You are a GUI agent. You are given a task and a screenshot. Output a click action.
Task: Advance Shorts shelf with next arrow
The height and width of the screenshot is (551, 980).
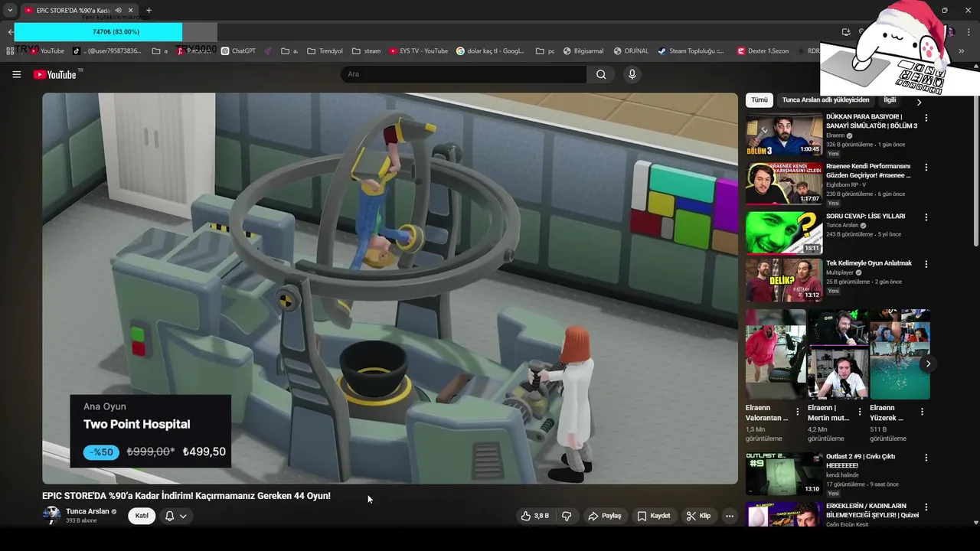coord(927,364)
